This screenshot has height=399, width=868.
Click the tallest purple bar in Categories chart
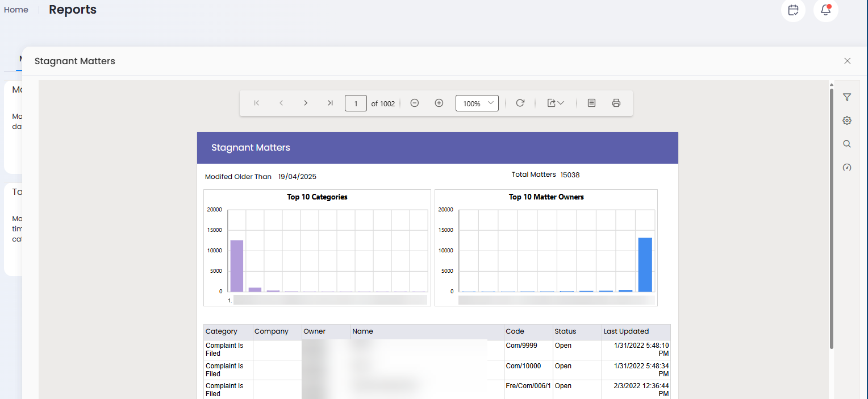[237, 266]
